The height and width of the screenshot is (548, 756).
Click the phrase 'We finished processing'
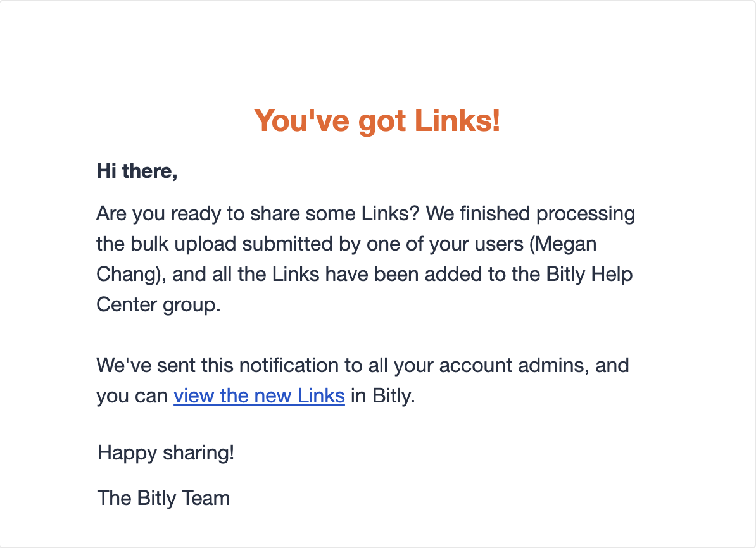[531, 214]
